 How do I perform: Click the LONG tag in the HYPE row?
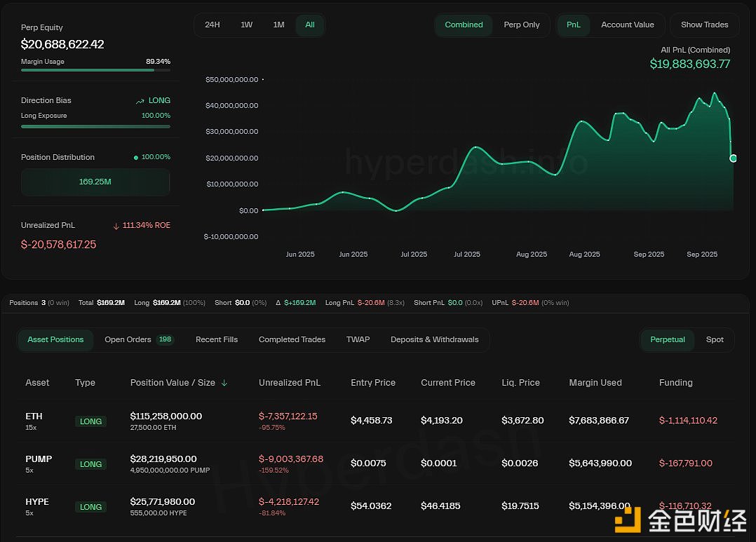(x=90, y=507)
